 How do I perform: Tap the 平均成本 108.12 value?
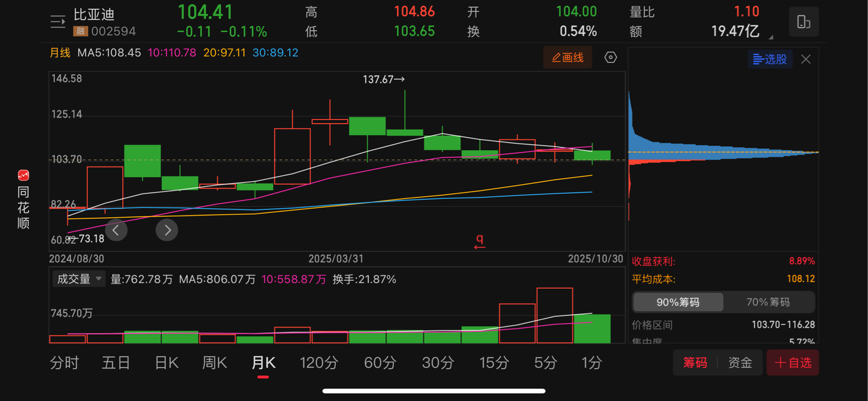tap(801, 279)
